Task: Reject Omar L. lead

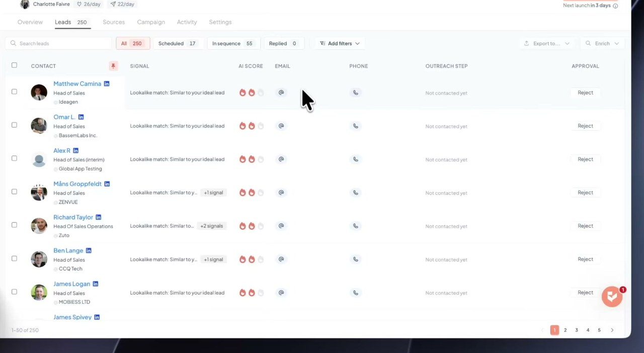Action: coord(585,126)
